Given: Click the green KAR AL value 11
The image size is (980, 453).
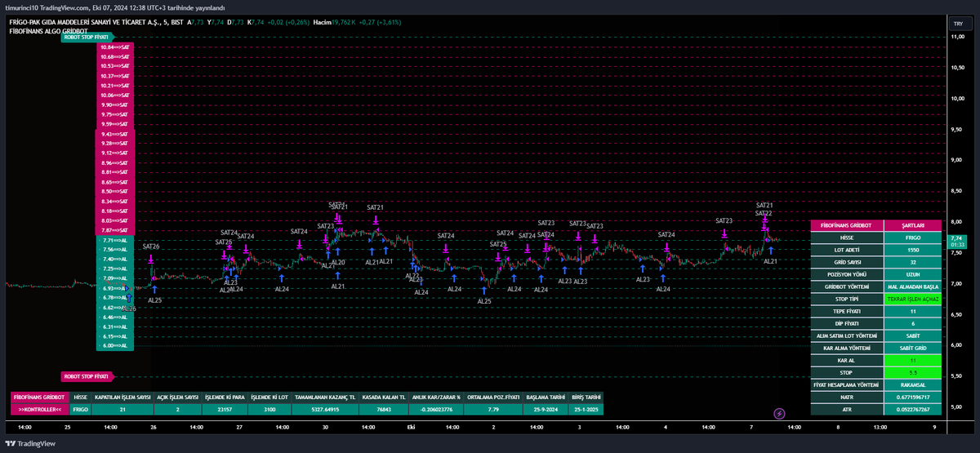Looking at the screenshot, I should [x=913, y=360].
